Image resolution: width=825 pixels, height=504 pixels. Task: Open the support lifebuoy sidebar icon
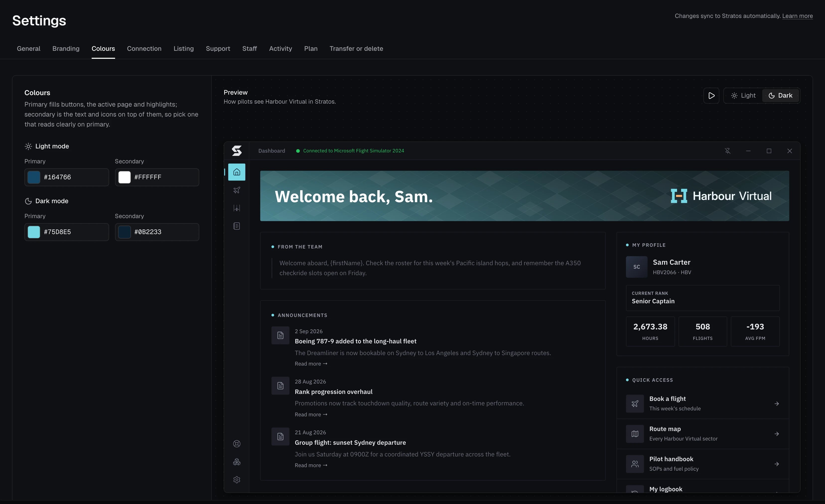(x=237, y=444)
